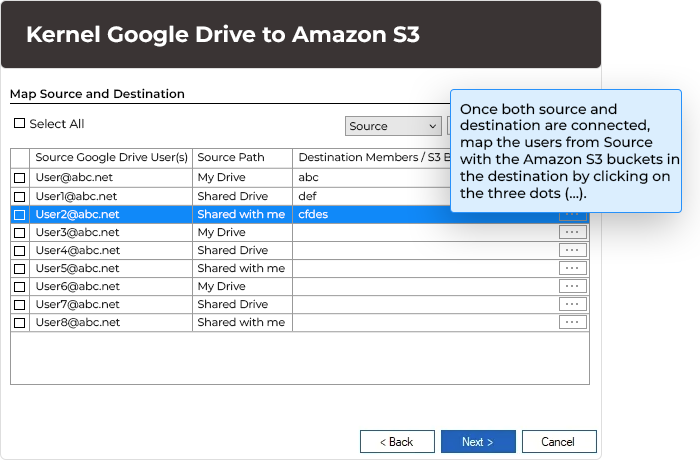Viewport: 700px width, 460px height.
Task: Cancel the migration wizard
Action: click(559, 442)
